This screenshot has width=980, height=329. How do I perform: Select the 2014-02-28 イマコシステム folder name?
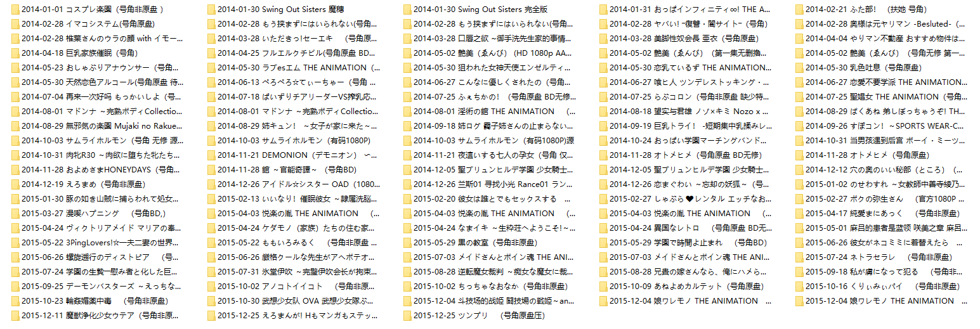(x=88, y=24)
